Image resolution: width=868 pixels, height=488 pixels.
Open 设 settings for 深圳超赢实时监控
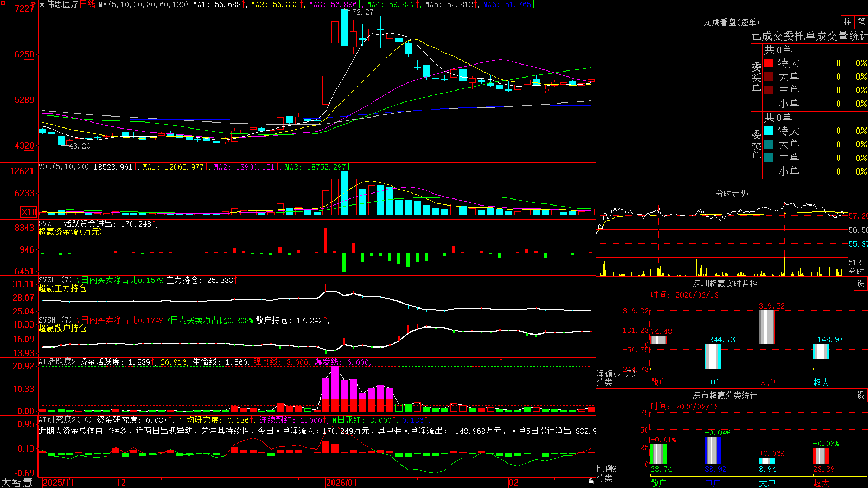coord(861,284)
